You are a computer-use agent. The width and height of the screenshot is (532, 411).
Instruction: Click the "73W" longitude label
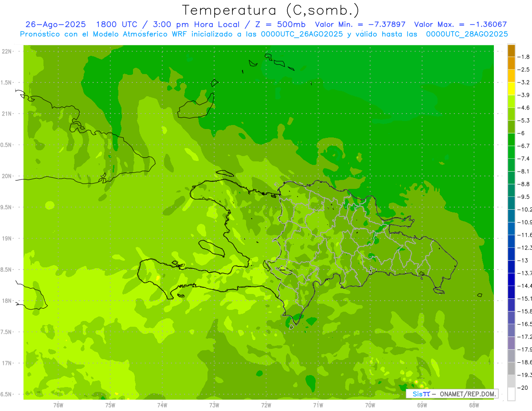[x=214, y=405]
